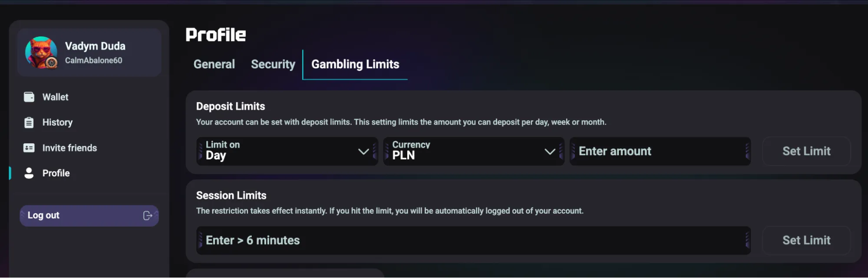Click the small badge on the avatar

[x=52, y=63]
